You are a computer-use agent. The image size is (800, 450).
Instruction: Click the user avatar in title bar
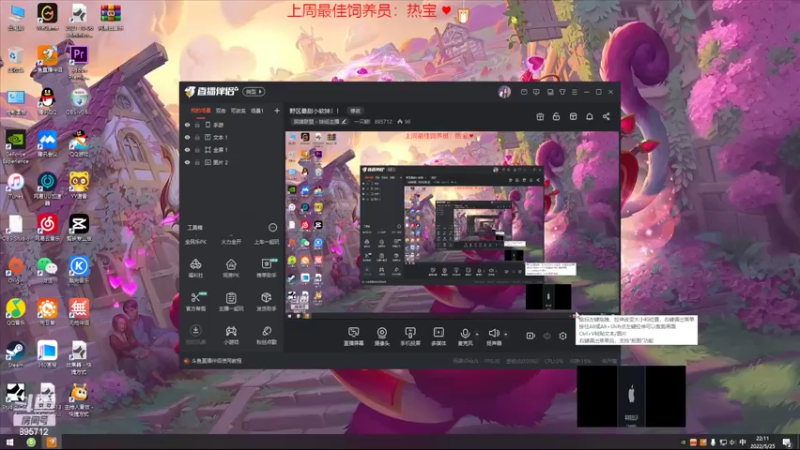point(505,92)
